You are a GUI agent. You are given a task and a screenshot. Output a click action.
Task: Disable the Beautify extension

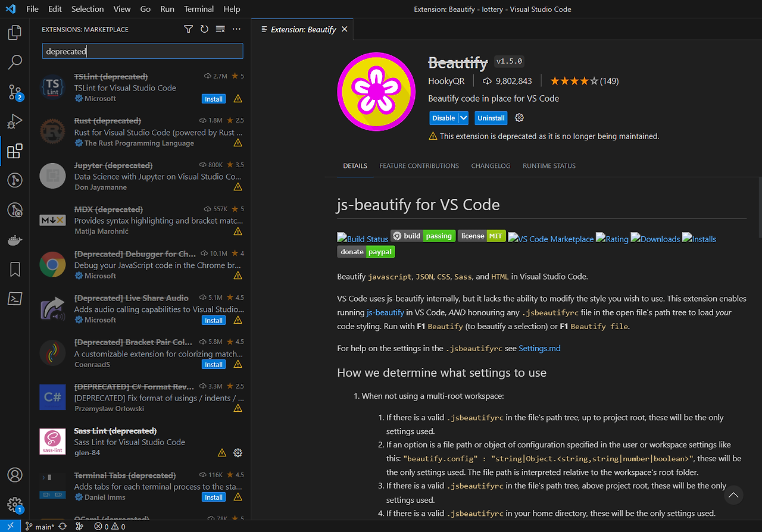click(x=444, y=118)
